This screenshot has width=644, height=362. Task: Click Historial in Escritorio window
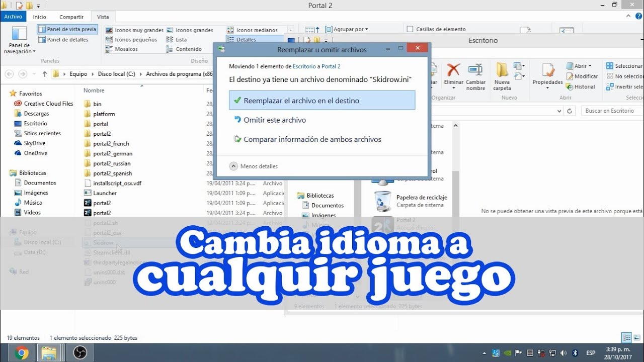point(582,87)
